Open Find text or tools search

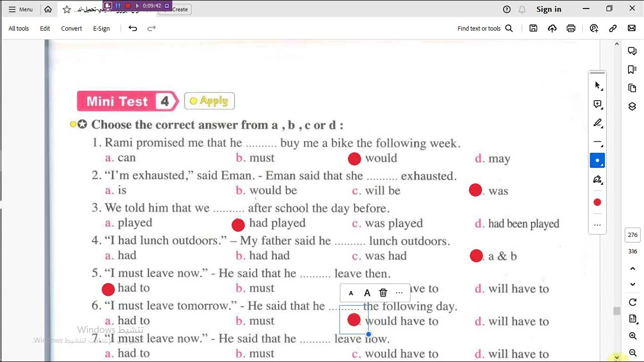485,29
